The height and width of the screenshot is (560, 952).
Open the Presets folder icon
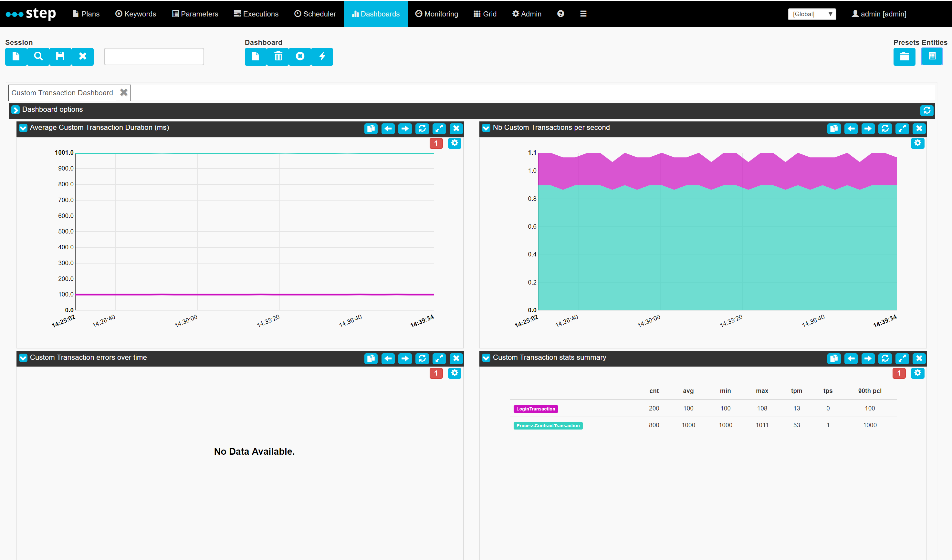[905, 57]
